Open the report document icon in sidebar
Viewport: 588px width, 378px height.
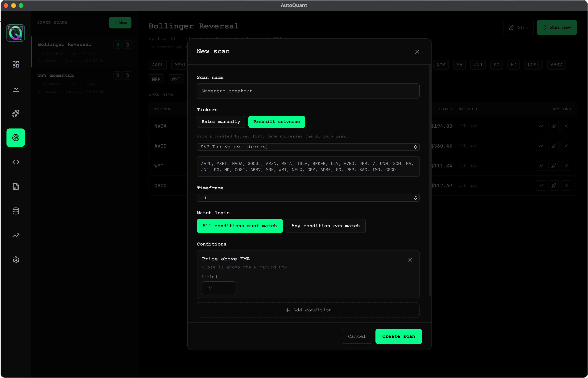click(x=16, y=187)
